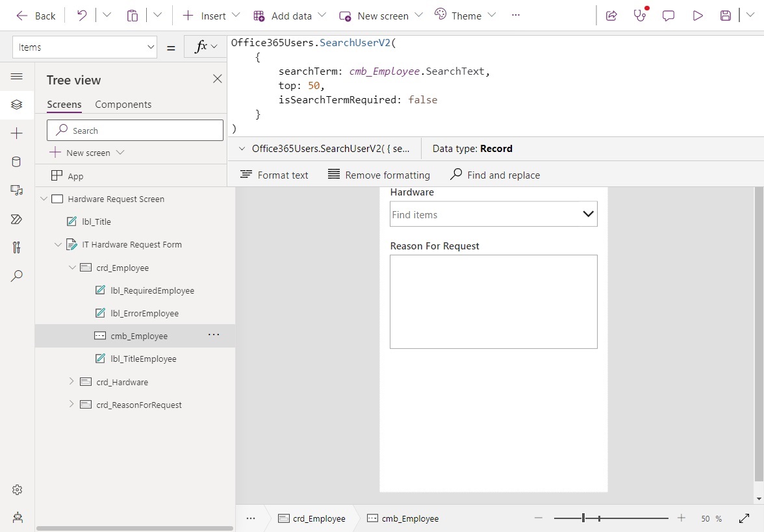Click the Format text button
The image size is (764, 532).
(x=274, y=175)
